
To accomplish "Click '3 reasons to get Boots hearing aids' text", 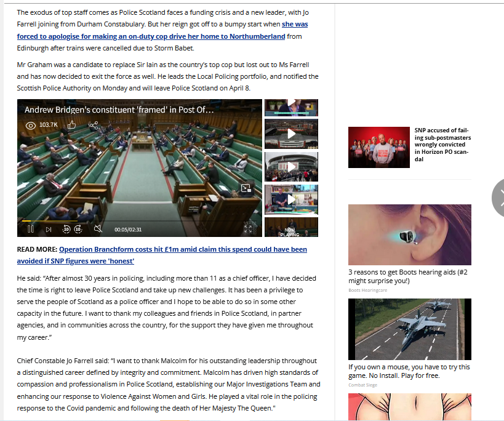I will coord(408,276).
